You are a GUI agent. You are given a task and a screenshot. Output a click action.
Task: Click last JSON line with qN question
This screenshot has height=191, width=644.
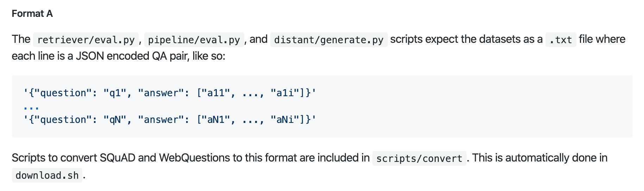point(170,120)
